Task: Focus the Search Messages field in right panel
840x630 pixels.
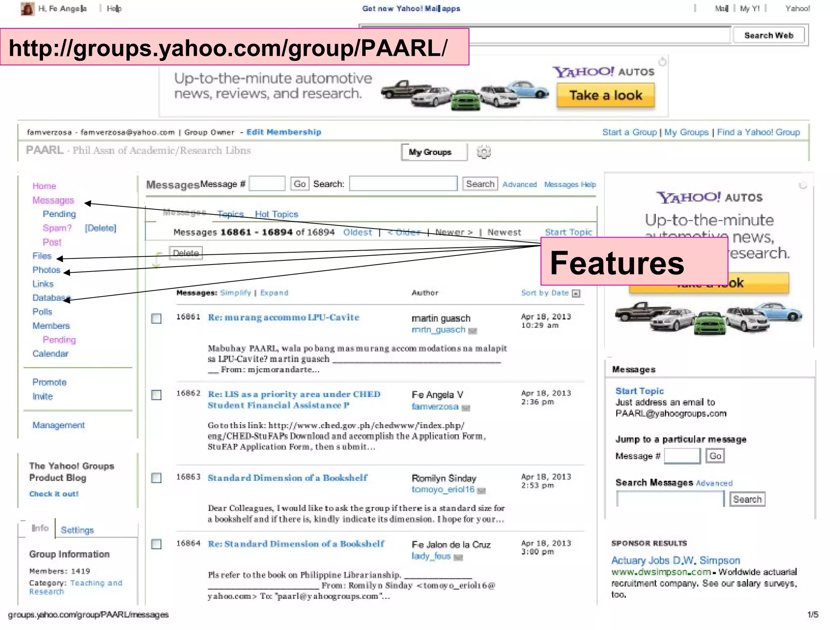Action: pyautogui.click(x=670, y=499)
